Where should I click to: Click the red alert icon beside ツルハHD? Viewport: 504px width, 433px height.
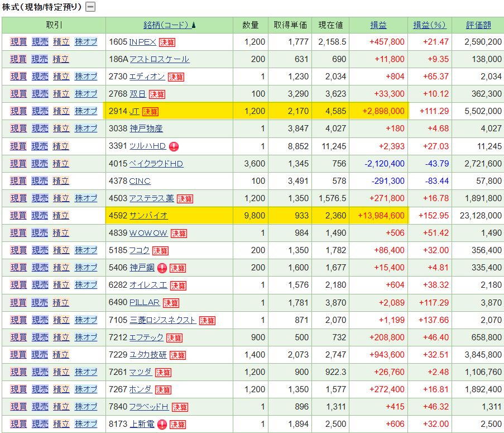click(x=174, y=147)
